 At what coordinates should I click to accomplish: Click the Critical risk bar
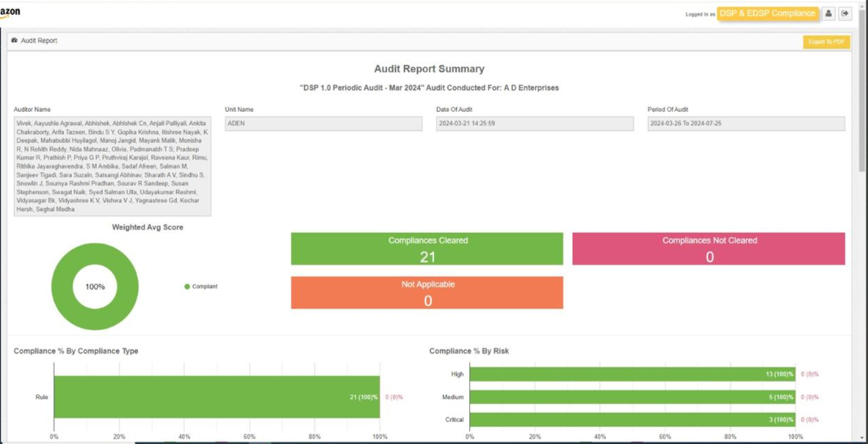633,419
